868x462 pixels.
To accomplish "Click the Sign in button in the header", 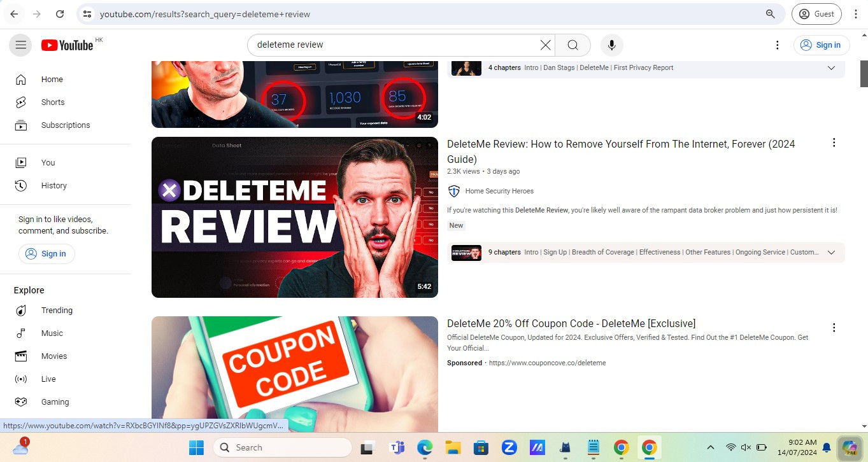I will (822, 45).
